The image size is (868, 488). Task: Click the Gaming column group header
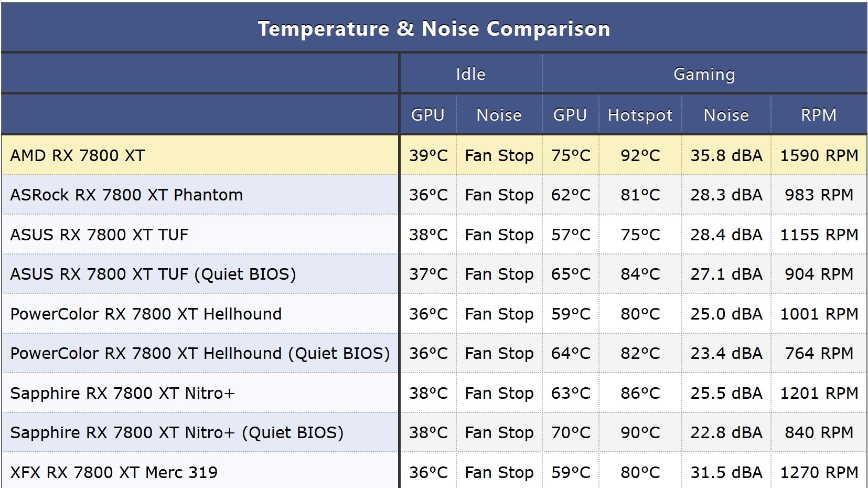pyautogui.click(x=704, y=74)
